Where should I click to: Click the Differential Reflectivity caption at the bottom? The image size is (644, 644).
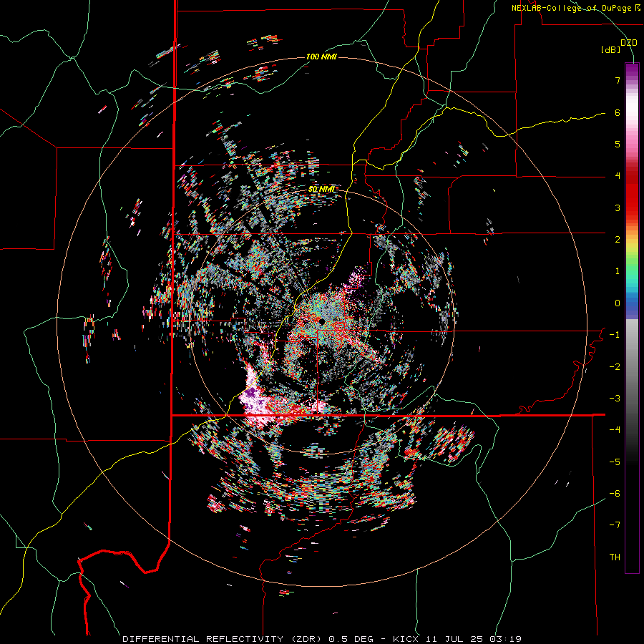coord(321,639)
